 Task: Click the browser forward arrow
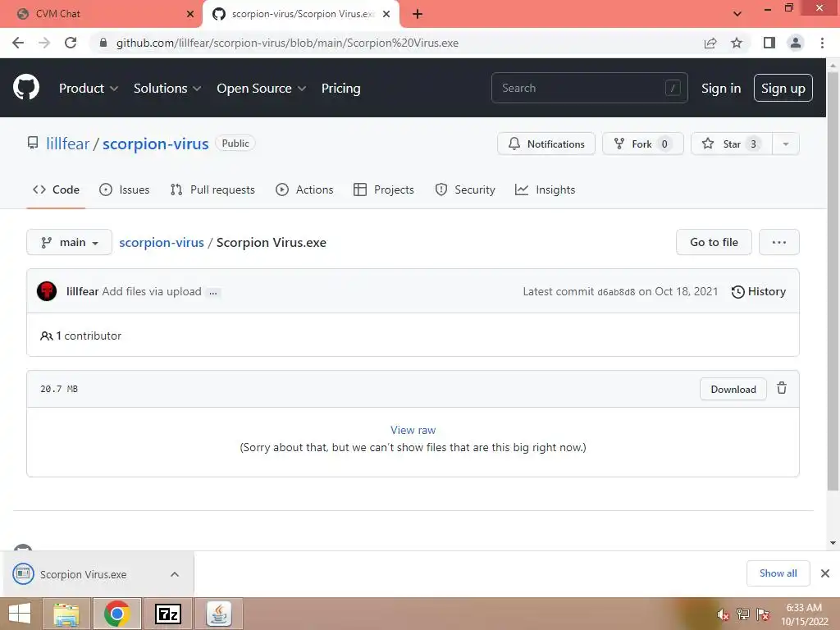[44, 43]
